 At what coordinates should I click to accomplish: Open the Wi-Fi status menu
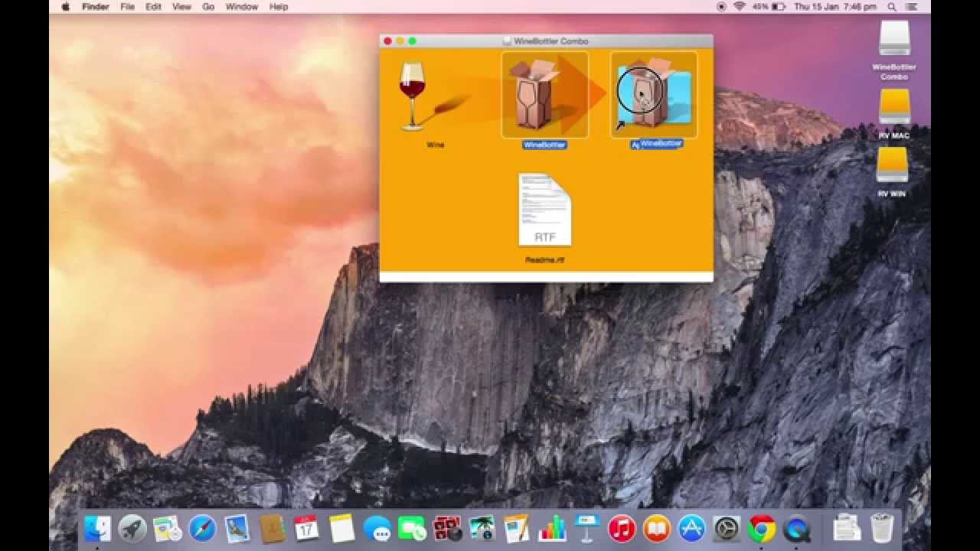(740, 7)
